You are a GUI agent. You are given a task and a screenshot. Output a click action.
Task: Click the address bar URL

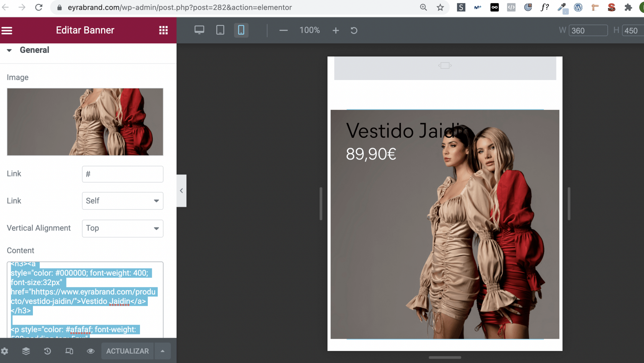pyautogui.click(x=180, y=7)
